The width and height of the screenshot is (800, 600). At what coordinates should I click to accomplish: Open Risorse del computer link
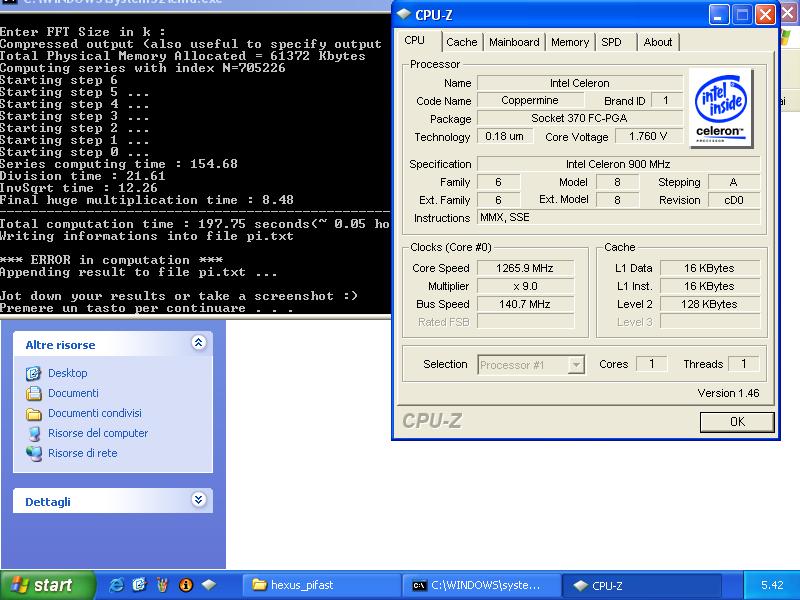click(98, 433)
